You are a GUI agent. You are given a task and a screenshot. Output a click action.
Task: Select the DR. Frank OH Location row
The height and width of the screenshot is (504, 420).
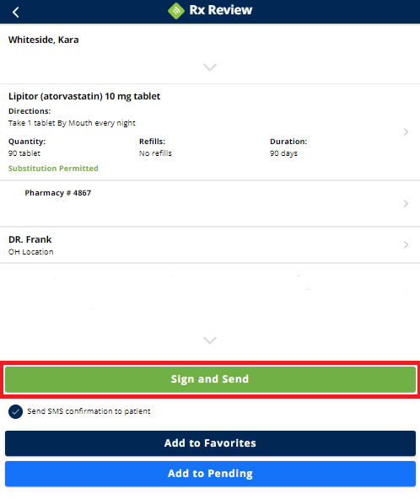(210, 245)
